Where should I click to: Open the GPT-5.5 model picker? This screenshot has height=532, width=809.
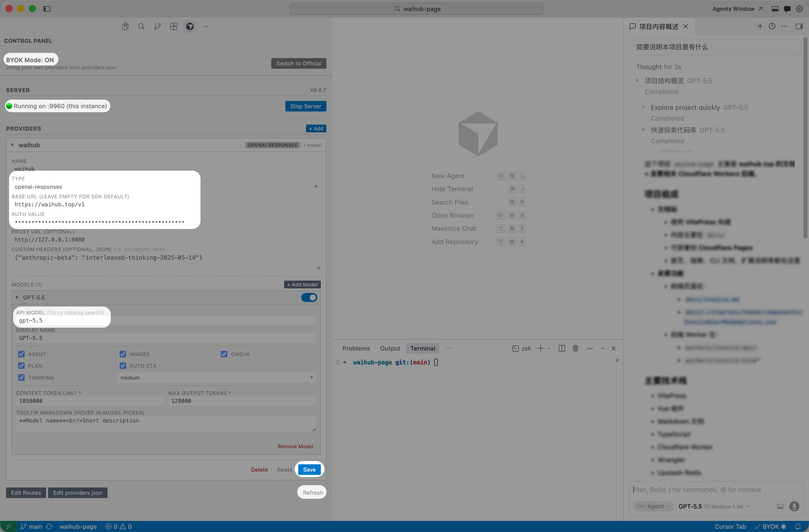coord(714,507)
